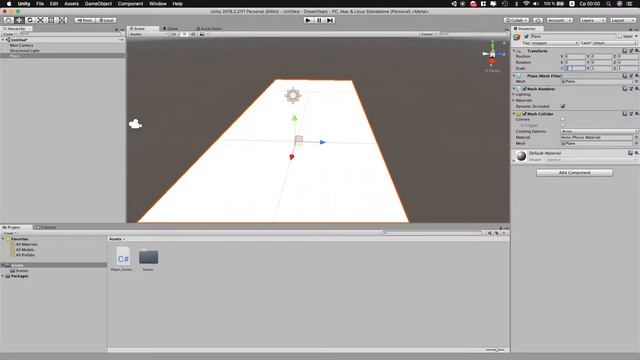This screenshot has width=640, height=360.
Task: Select the Hand tool in toolbar
Action: 8,20
